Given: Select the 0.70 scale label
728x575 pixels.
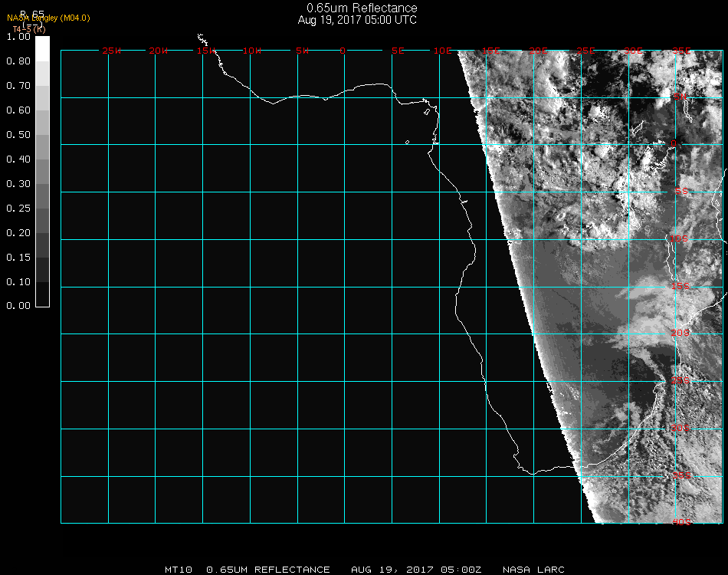Looking at the screenshot, I should pyautogui.click(x=18, y=86).
